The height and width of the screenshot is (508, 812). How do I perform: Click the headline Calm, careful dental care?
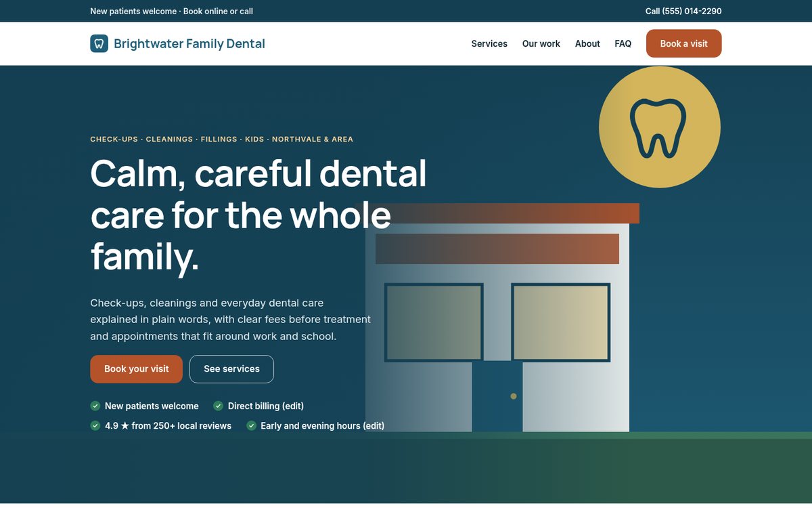[x=258, y=215]
